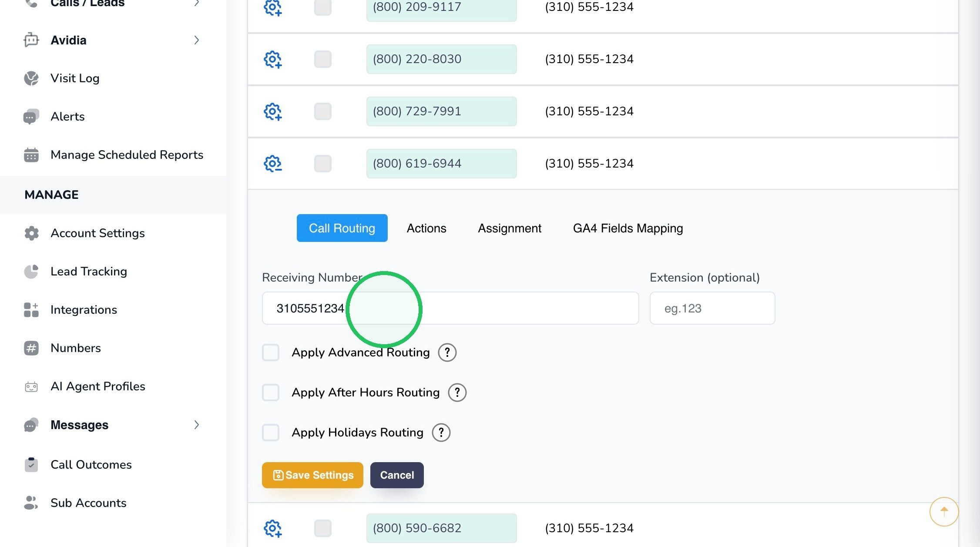The width and height of the screenshot is (980, 547).
Task: Click the Visit Log globe icon
Action: [31, 78]
